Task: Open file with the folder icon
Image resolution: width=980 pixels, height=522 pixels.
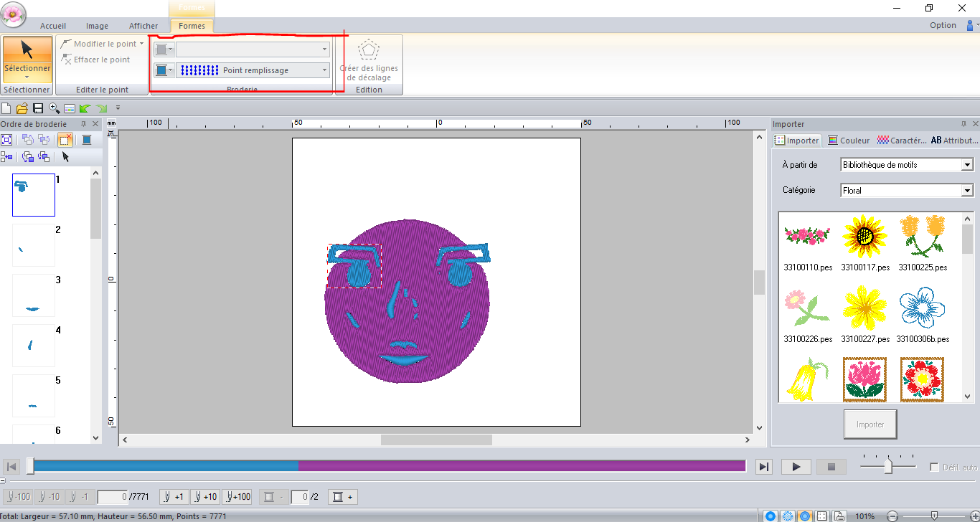Action: click(22, 108)
